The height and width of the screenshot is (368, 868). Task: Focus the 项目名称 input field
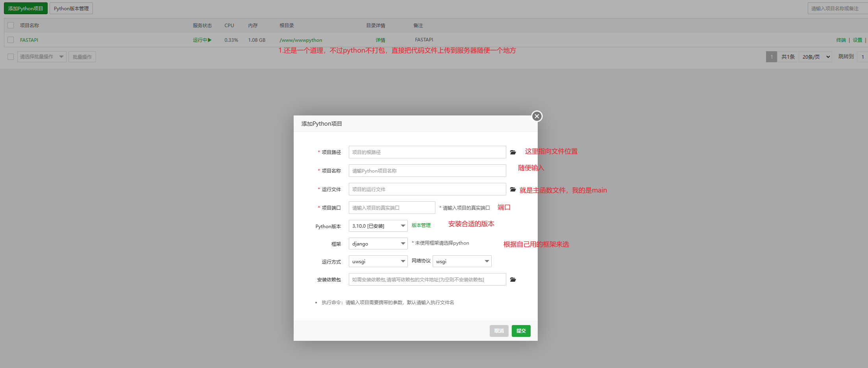click(x=427, y=171)
